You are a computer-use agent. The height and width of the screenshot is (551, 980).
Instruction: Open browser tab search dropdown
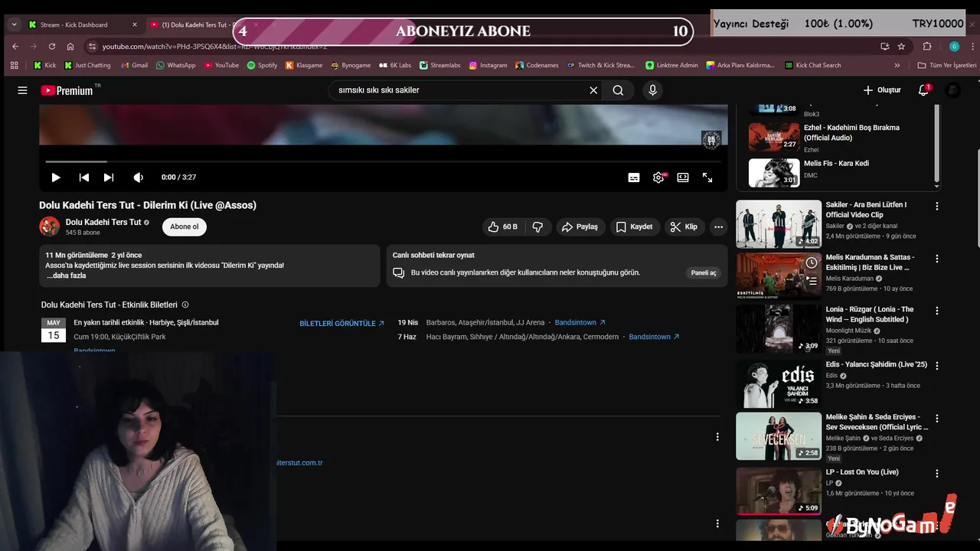[14, 24]
